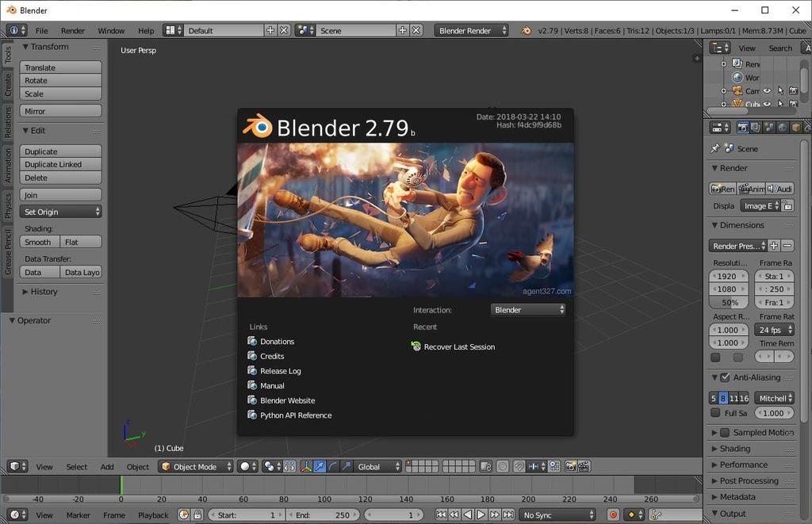Click the Duplicate Linked button
This screenshot has height=524, width=812.
(x=60, y=164)
